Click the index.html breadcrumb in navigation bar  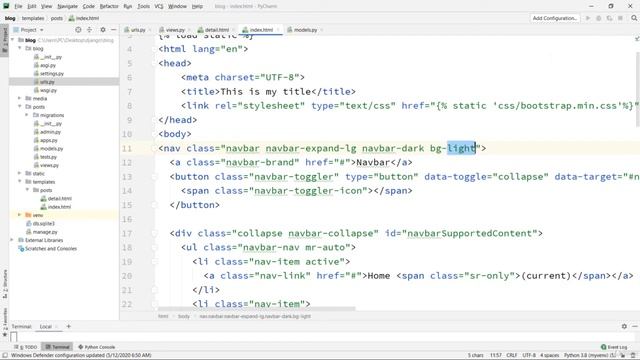84,18
